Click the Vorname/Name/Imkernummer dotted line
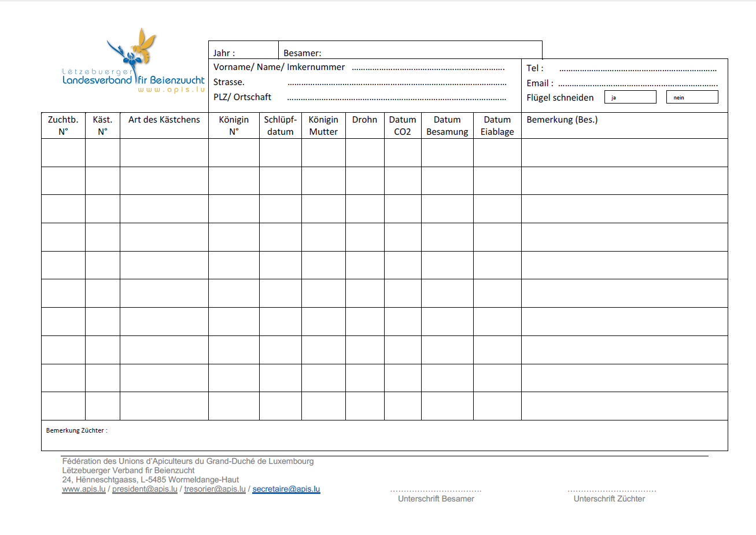The width and height of the screenshot is (756, 535). (x=428, y=68)
